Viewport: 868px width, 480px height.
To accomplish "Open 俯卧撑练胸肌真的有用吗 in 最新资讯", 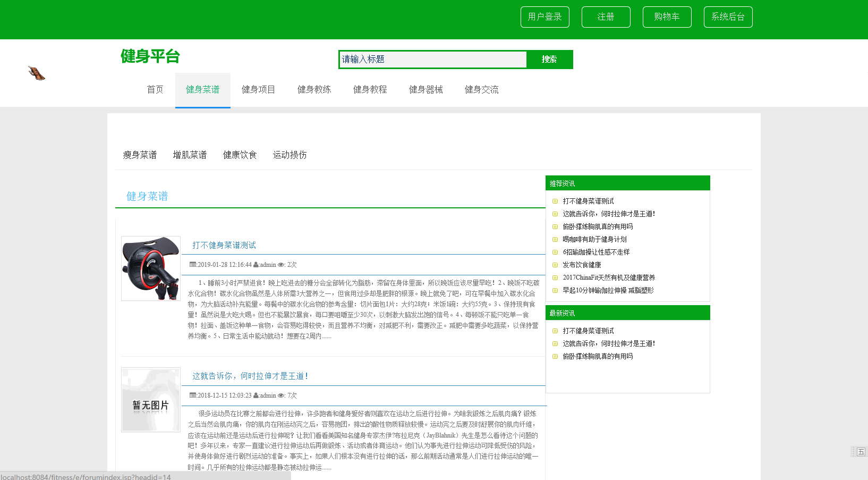I will point(598,356).
